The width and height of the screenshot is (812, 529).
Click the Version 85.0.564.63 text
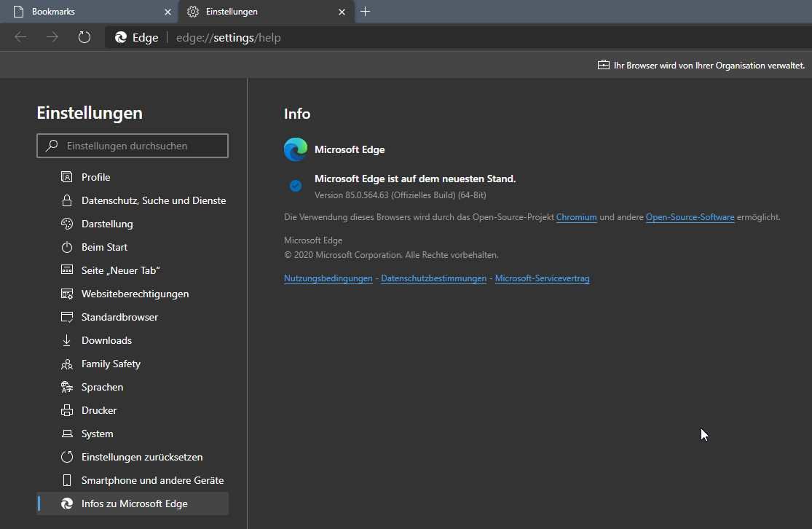pyautogui.click(x=401, y=195)
